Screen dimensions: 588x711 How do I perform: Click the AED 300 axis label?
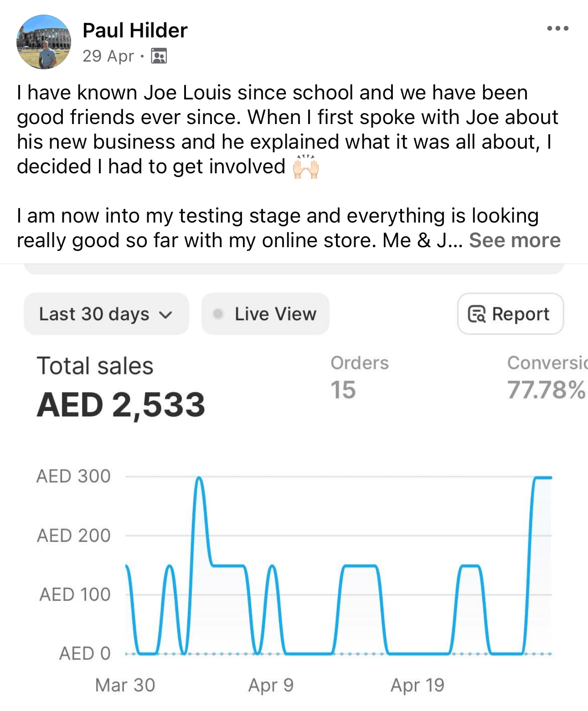73,477
